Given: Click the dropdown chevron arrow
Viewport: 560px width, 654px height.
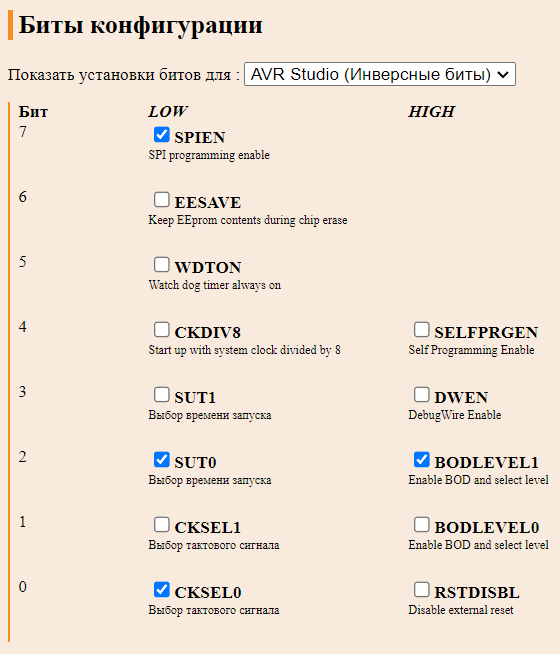Looking at the screenshot, I should [503, 75].
